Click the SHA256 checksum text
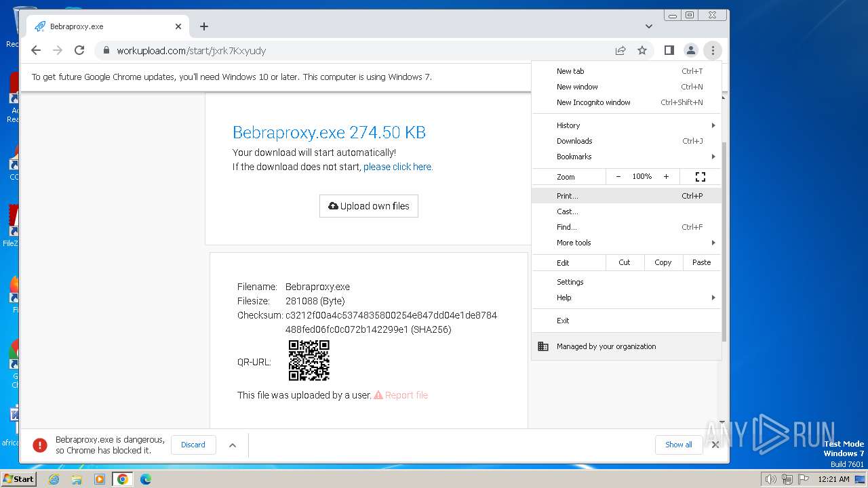Screen dimensions: 868x488 click(391, 323)
